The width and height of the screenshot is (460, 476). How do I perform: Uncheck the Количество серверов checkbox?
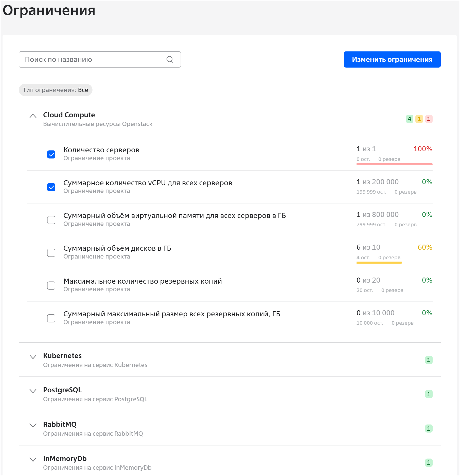pyautogui.click(x=51, y=154)
